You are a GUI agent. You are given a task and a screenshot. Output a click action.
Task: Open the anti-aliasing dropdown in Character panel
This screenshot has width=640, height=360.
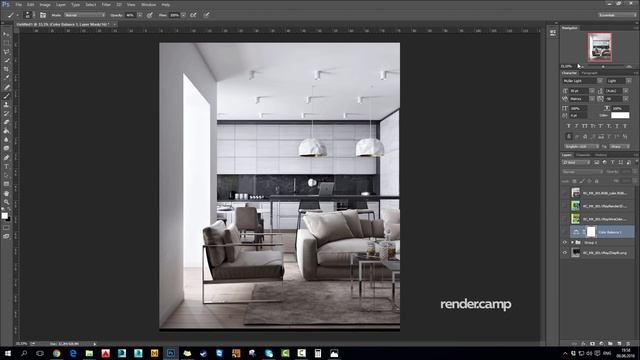(x=619, y=147)
